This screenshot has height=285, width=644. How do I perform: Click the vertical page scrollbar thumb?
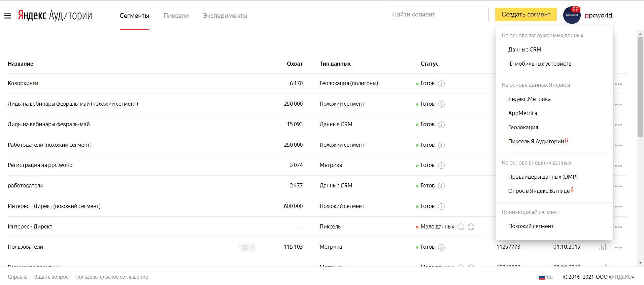pyautogui.click(x=640, y=87)
